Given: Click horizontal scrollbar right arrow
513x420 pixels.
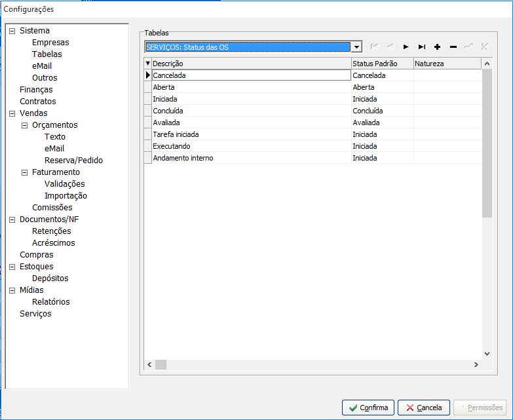Looking at the screenshot, I should point(476,364).
